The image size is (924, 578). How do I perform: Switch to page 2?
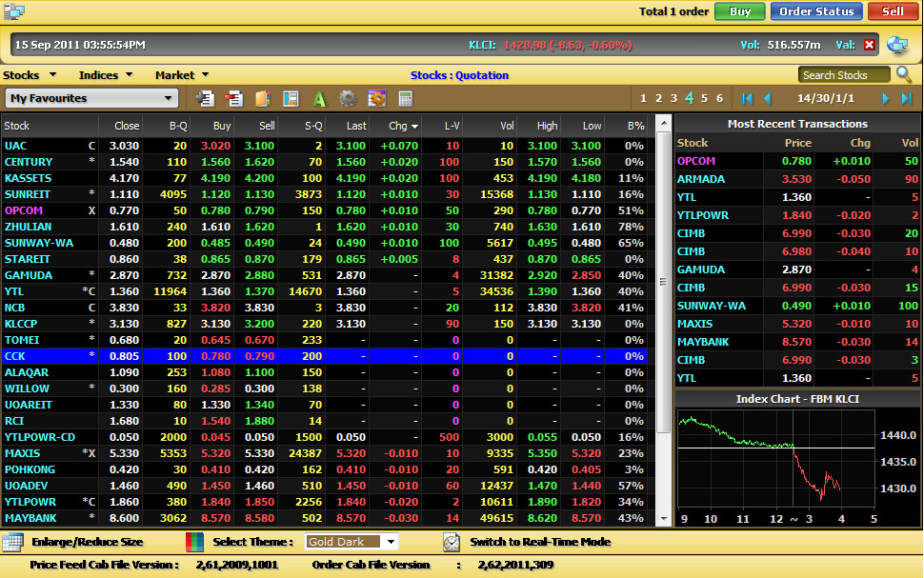coord(659,98)
